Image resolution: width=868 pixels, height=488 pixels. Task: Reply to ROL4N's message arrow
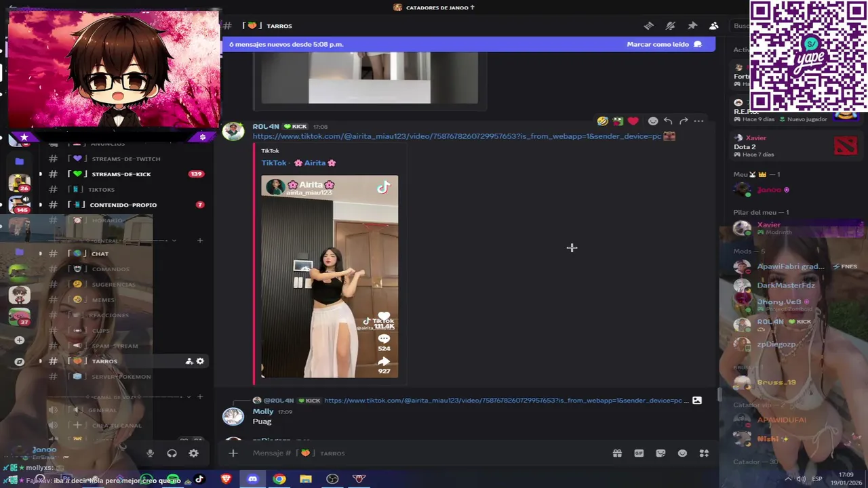[668, 121]
